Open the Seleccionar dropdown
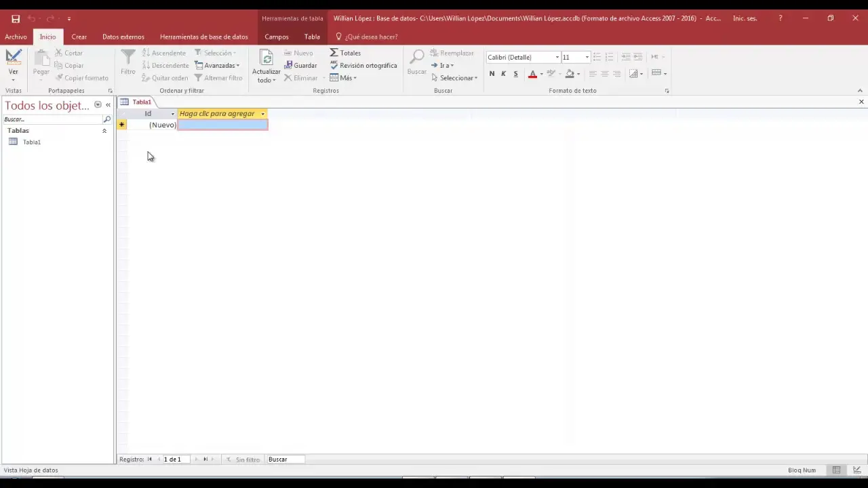The width and height of the screenshot is (868, 488). (454, 78)
